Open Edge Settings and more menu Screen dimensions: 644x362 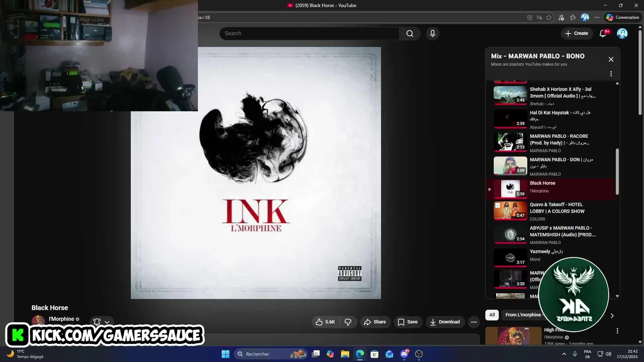(597, 17)
